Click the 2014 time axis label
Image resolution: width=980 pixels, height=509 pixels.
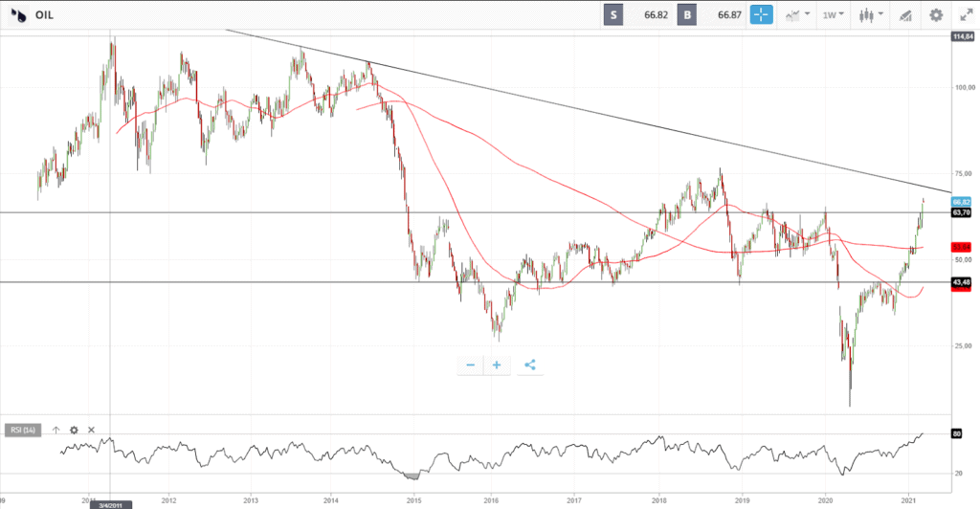(330, 500)
